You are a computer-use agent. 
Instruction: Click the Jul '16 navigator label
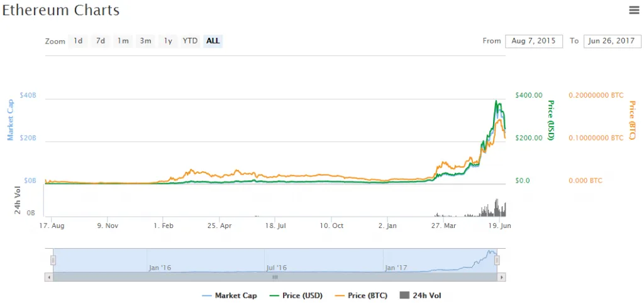pyautogui.click(x=277, y=268)
